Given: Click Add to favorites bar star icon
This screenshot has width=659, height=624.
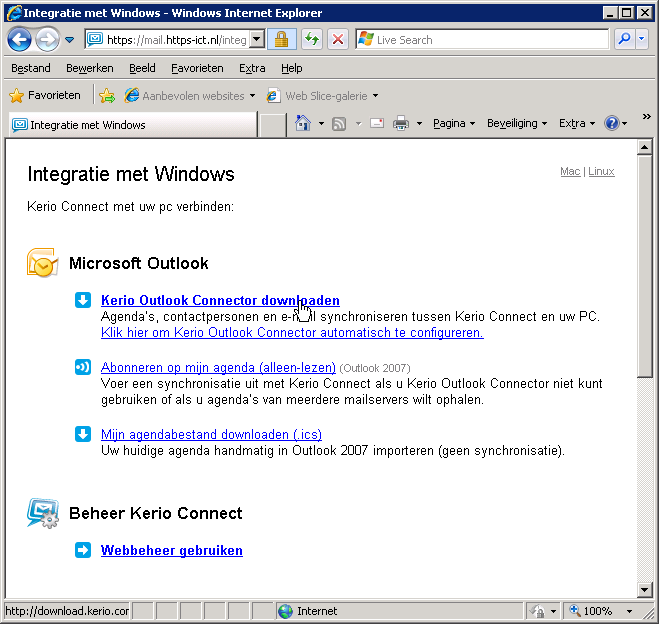Looking at the screenshot, I should coord(107,96).
